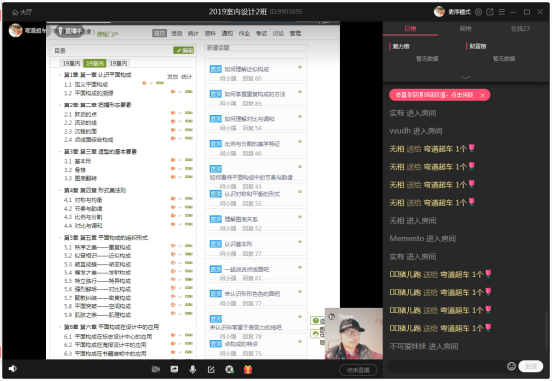This screenshot has height=381, width=552.
Task: Open the emoji smiley picker
Action: (511, 366)
